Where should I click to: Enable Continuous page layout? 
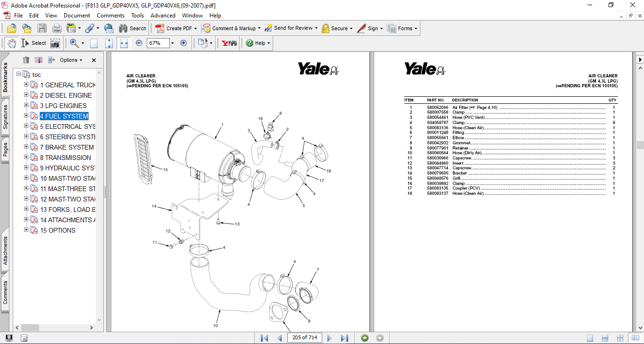click(605, 338)
